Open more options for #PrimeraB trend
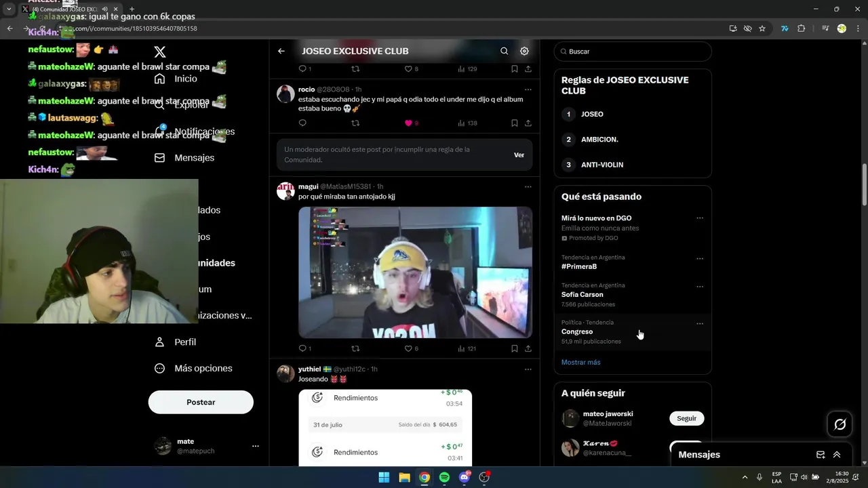 click(x=700, y=259)
